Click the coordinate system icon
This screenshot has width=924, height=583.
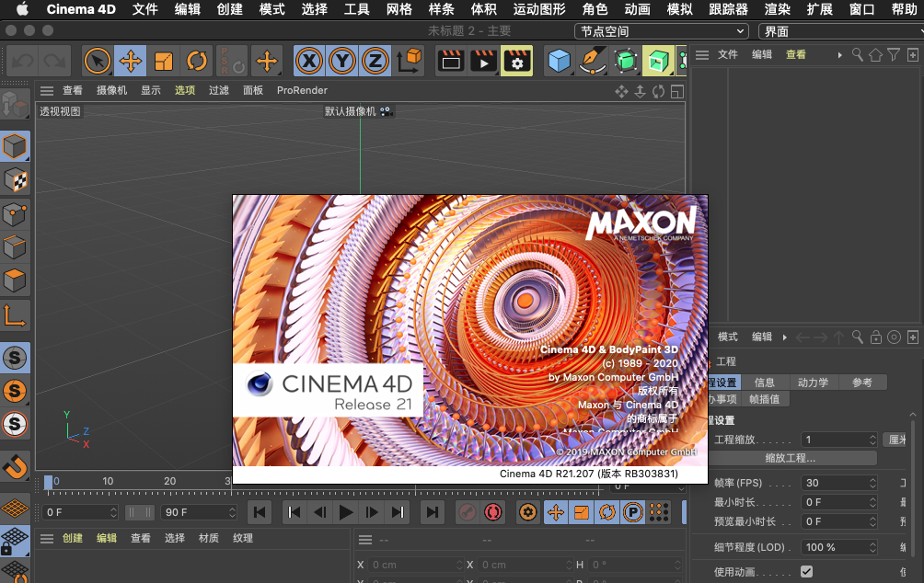tap(409, 61)
